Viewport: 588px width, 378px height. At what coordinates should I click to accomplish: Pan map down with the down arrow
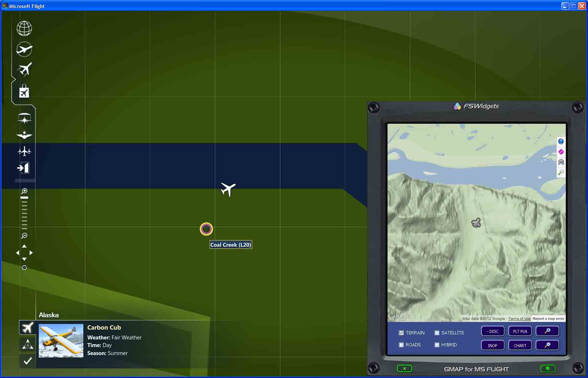coord(24,259)
